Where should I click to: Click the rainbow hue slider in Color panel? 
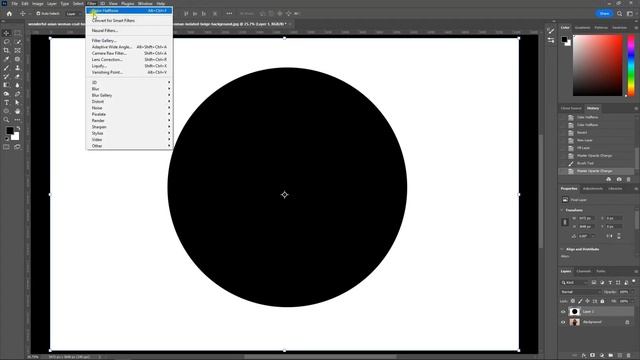(x=631, y=65)
